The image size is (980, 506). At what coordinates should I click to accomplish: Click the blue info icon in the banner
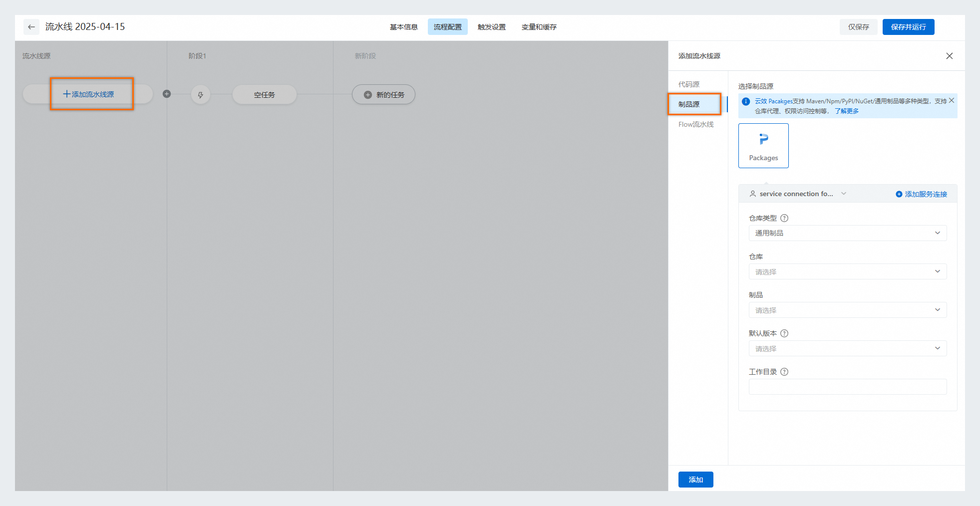(746, 101)
